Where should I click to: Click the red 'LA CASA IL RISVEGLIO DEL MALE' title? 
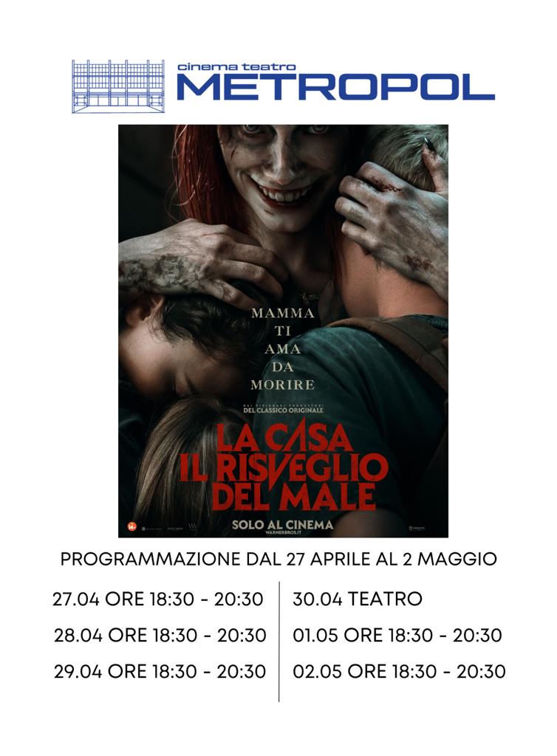click(284, 467)
